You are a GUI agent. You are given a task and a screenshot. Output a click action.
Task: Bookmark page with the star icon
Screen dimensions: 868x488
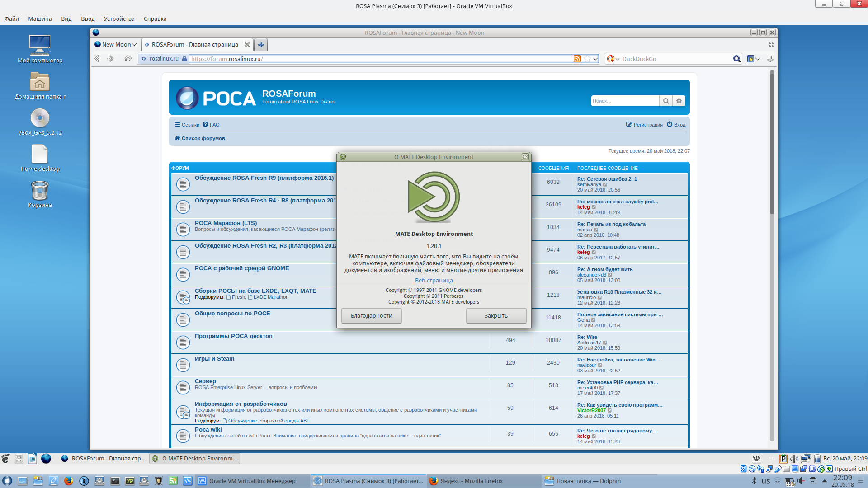587,59
